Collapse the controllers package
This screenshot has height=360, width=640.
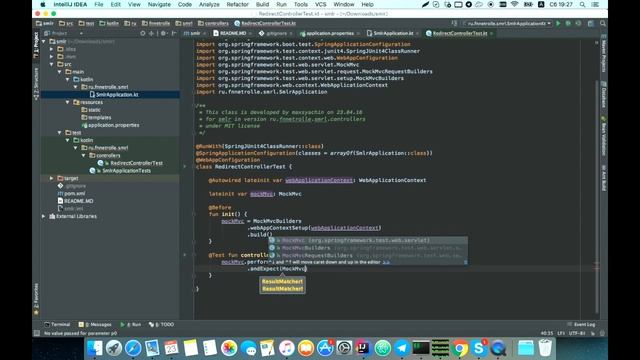83,156
